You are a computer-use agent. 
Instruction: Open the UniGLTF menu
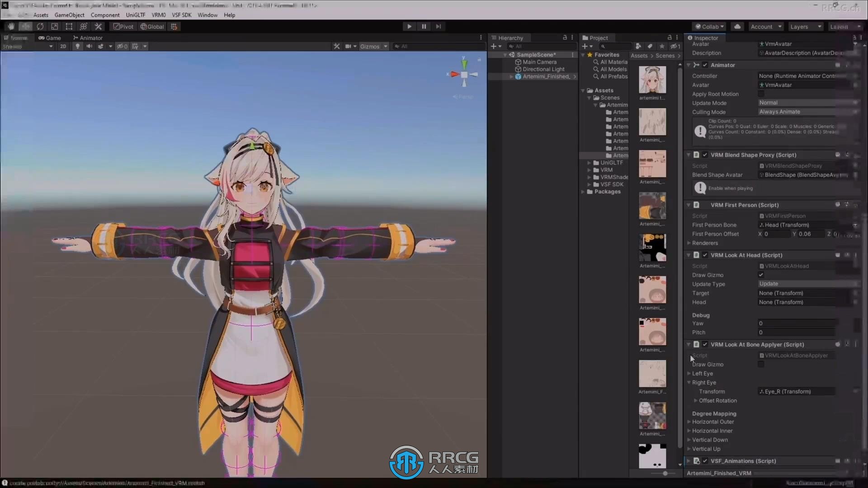[136, 15]
